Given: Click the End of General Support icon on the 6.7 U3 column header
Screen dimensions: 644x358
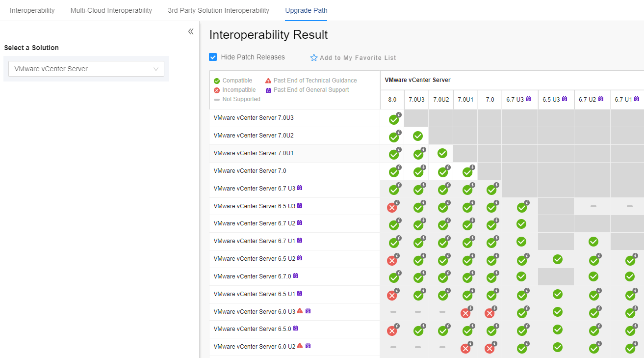Looking at the screenshot, I should point(528,99).
